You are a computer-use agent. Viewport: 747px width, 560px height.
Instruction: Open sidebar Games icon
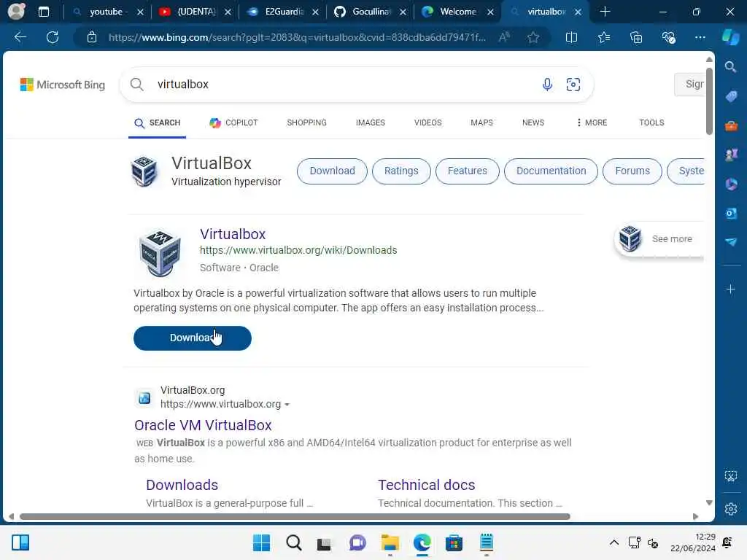click(731, 155)
